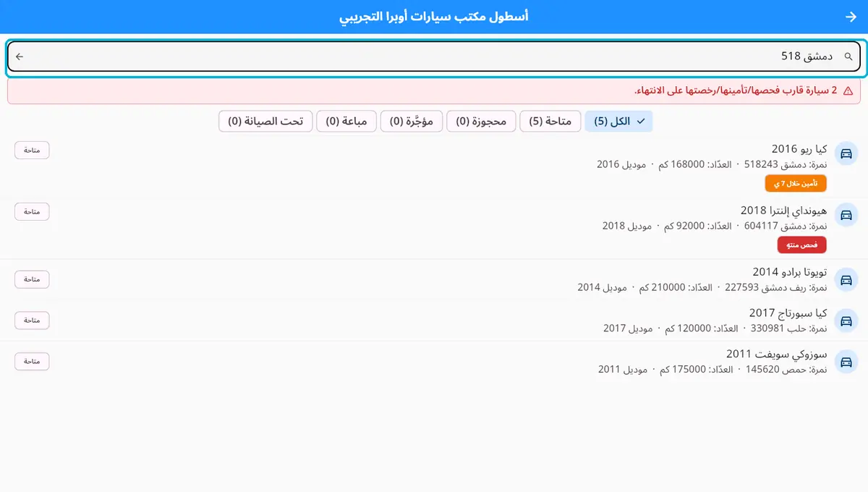Click the متاحة status badge for كيا ريو 2016
868x492 pixels.
32,150
